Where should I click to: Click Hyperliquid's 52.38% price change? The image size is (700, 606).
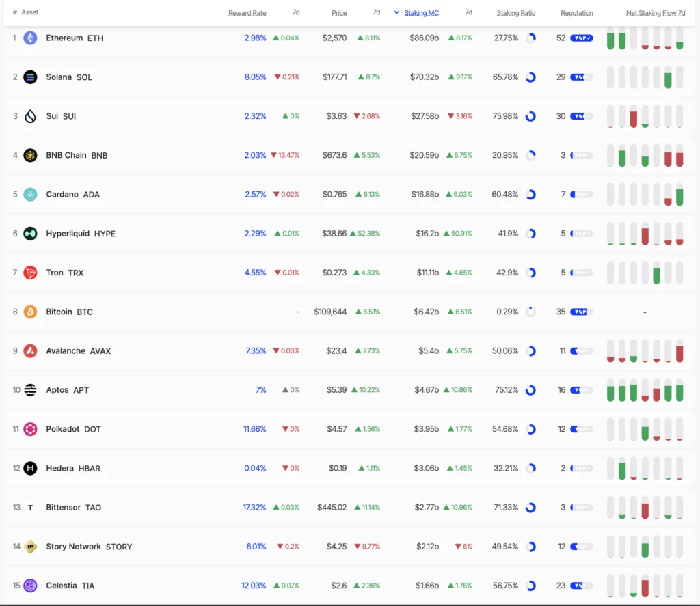(x=365, y=234)
